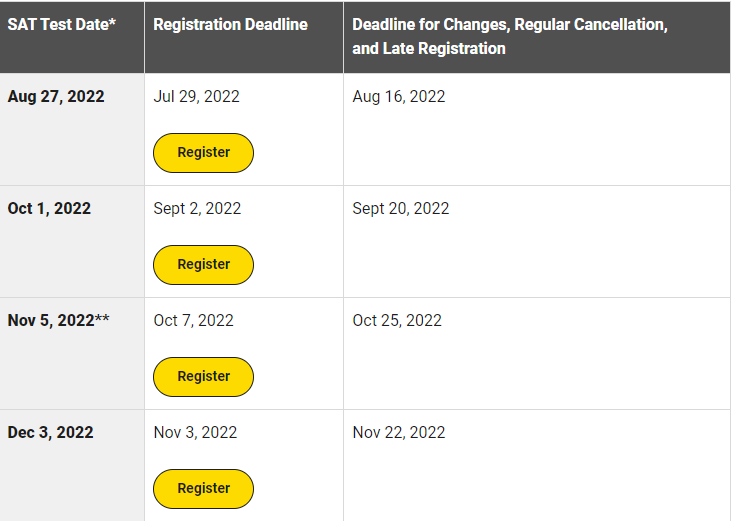Select the Aug 27, 2022 test date

coord(56,97)
